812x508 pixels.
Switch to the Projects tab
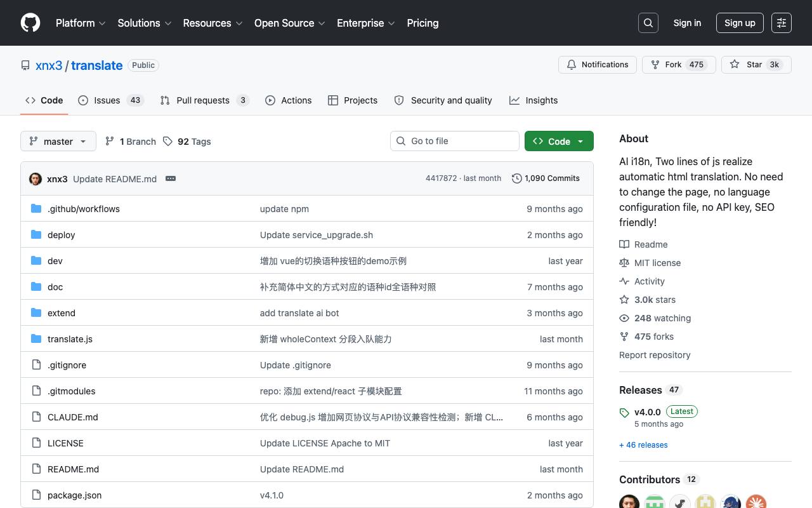coord(353,100)
